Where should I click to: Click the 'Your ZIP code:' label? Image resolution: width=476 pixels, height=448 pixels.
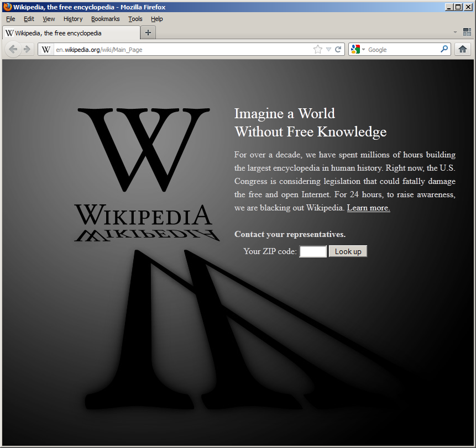pos(270,251)
